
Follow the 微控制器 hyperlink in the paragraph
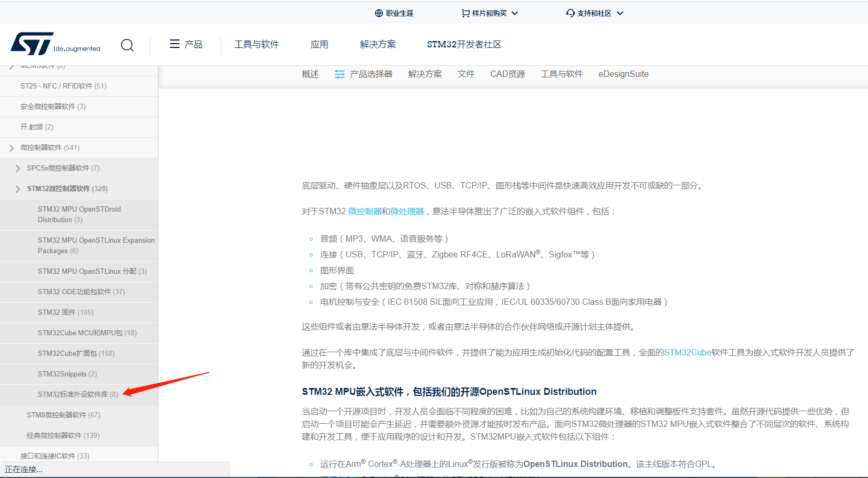point(365,211)
